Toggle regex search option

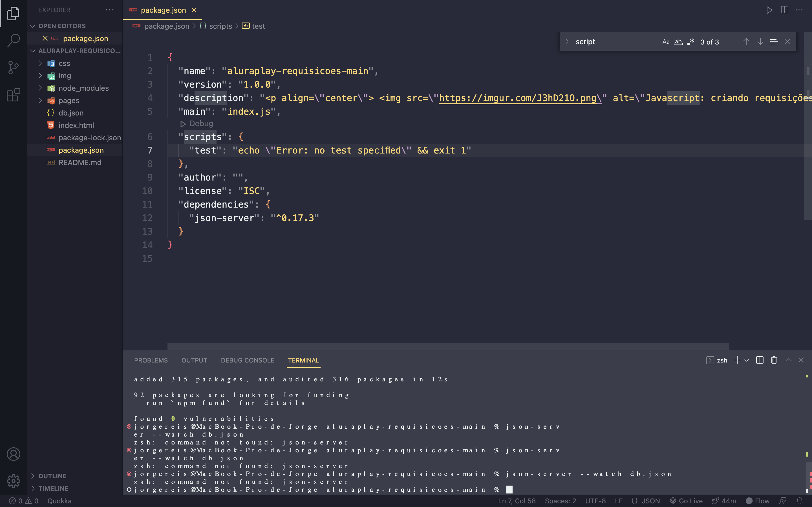(690, 41)
